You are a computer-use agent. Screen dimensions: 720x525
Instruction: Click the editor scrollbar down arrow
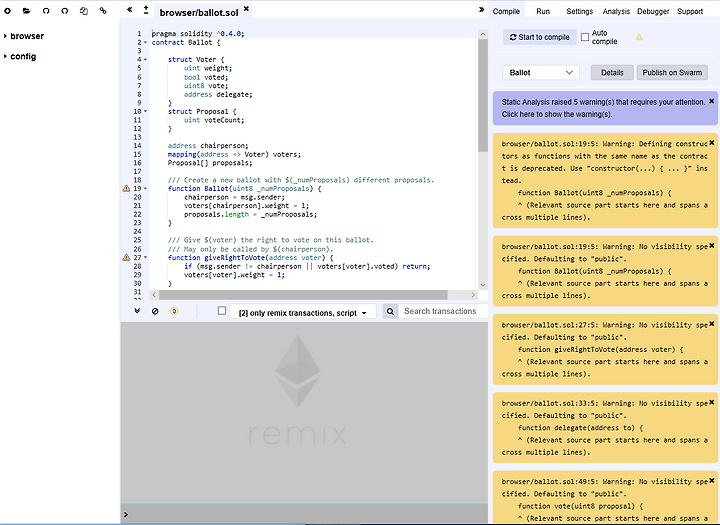point(483,285)
